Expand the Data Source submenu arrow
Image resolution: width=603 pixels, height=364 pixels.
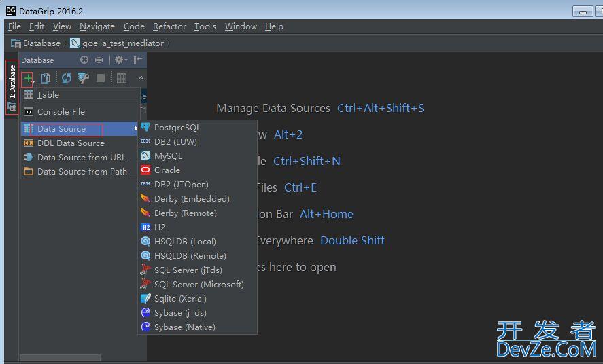coord(135,128)
